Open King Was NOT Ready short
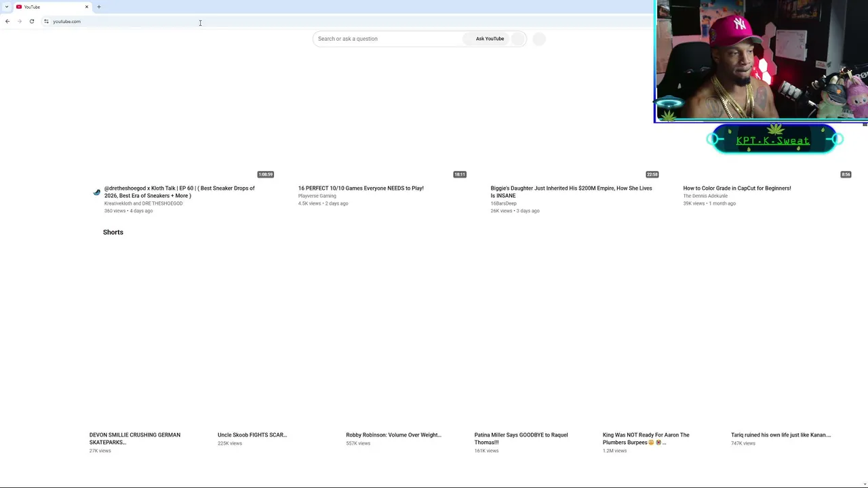 (x=646, y=439)
